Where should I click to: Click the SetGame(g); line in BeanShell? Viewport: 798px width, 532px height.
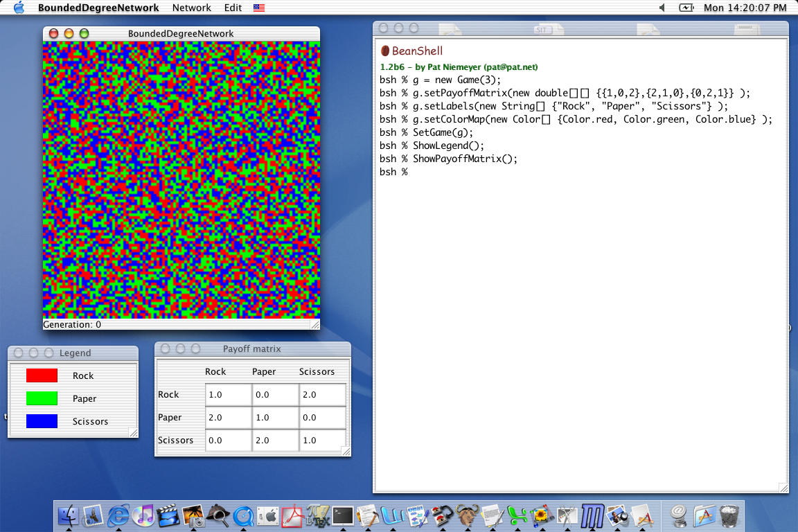point(427,132)
